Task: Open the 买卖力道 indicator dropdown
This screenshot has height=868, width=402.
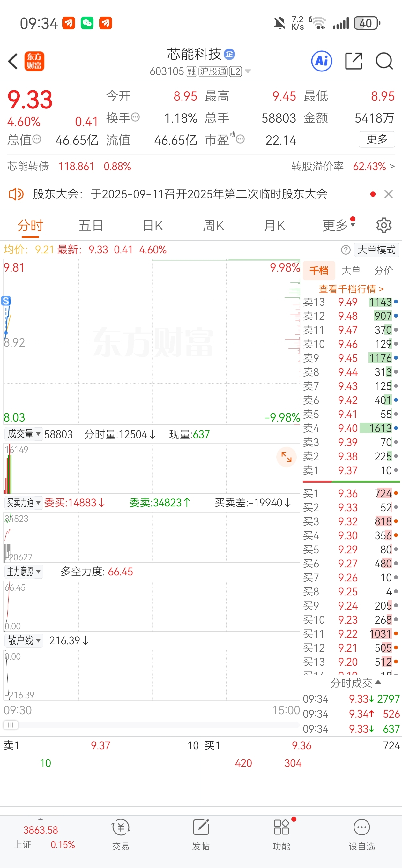Action: tap(23, 503)
